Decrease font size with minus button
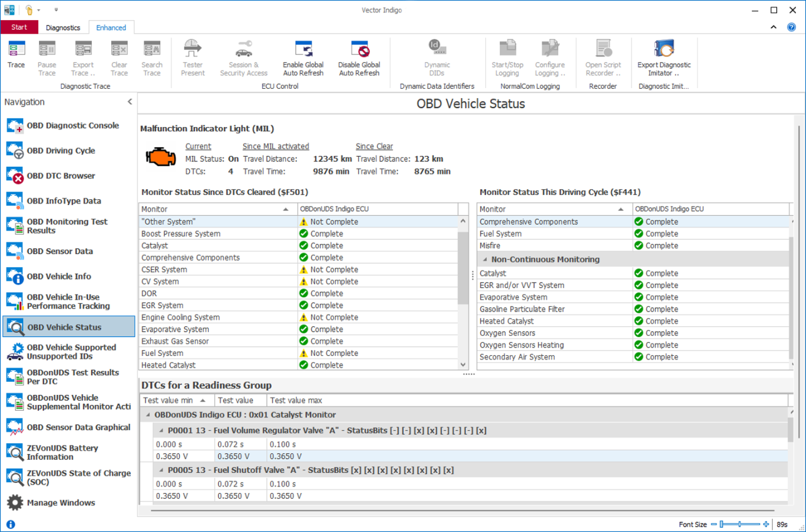806x532 pixels. click(714, 524)
